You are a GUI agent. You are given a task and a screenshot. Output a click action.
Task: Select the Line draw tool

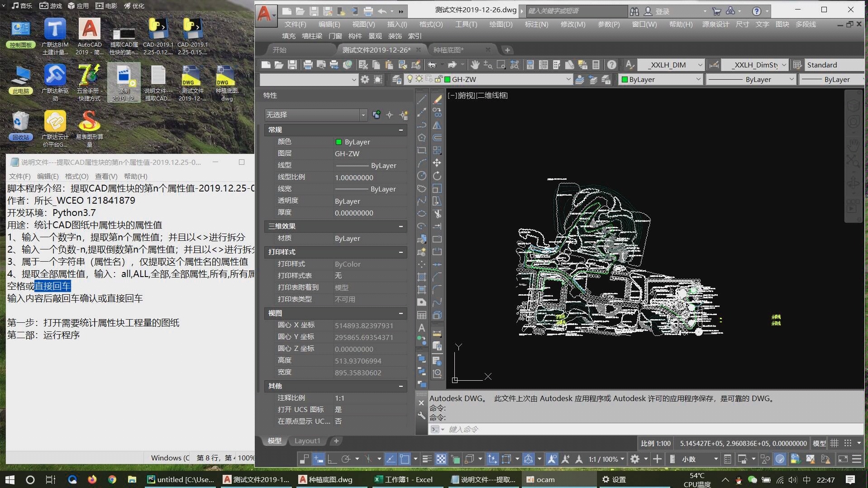coord(421,100)
